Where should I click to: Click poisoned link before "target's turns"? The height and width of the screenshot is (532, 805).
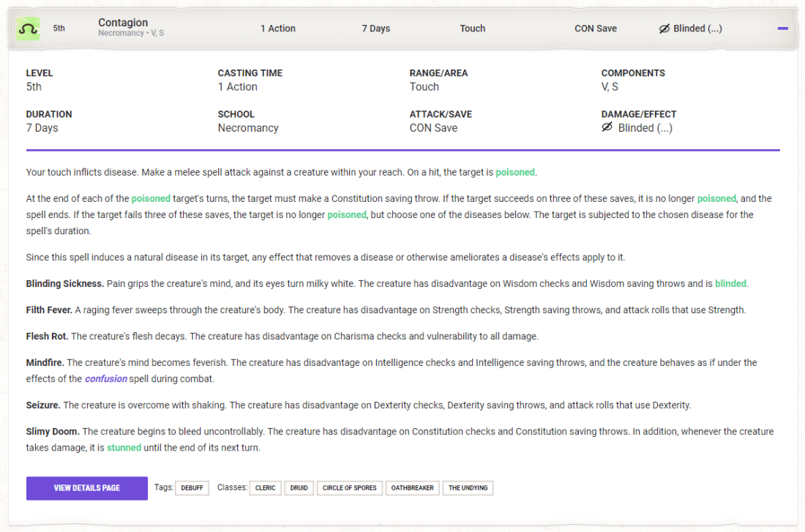pyautogui.click(x=151, y=199)
